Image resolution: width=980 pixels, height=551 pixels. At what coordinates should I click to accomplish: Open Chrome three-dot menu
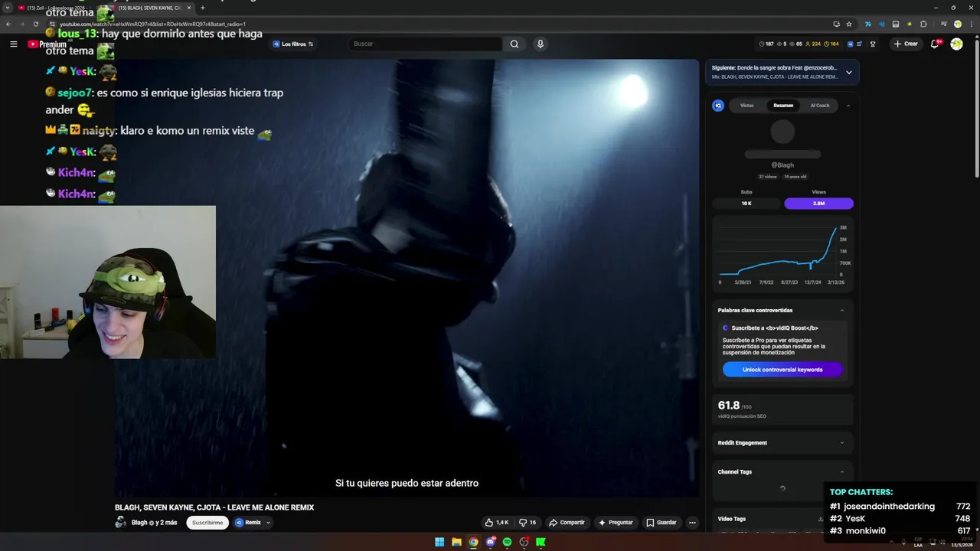[970, 24]
